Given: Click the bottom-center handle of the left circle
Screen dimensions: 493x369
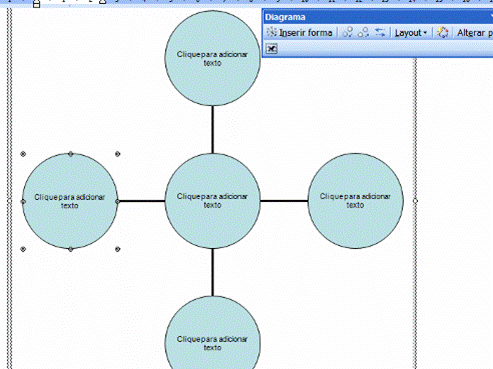Looking at the screenshot, I should pos(71,249).
